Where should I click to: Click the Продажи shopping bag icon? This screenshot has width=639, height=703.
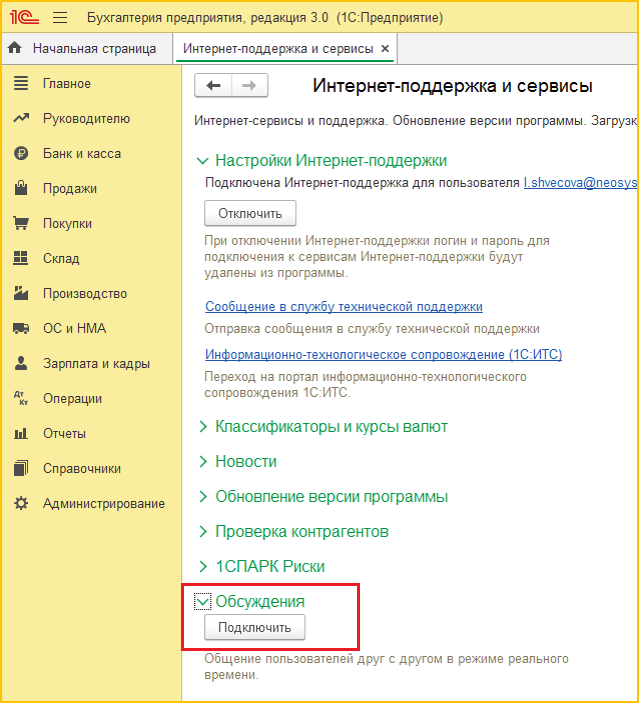pyautogui.click(x=21, y=188)
